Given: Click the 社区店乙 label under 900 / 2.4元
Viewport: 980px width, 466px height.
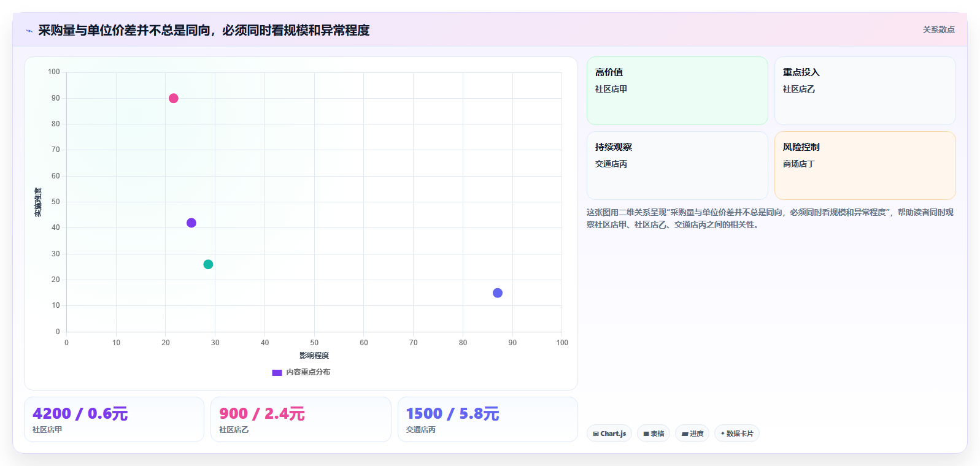Looking at the screenshot, I should point(234,430).
